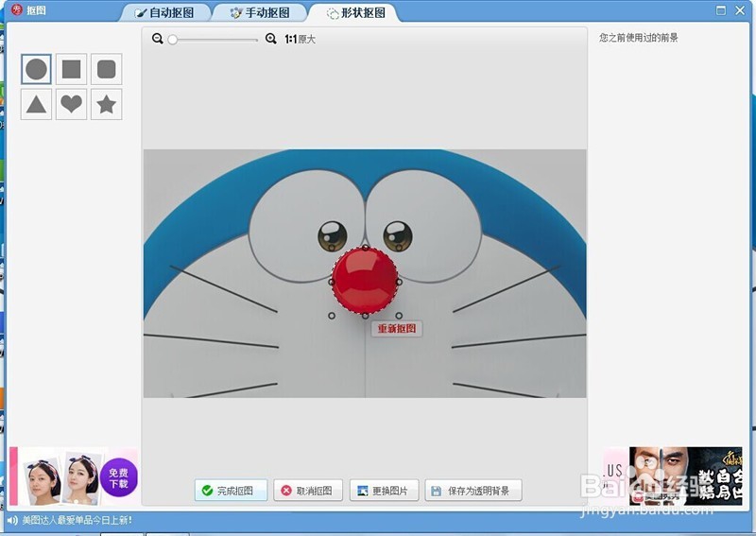Select the rounded square shape cutout
This screenshot has width=756, height=536.
pyautogui.click(x=107, y=69)
